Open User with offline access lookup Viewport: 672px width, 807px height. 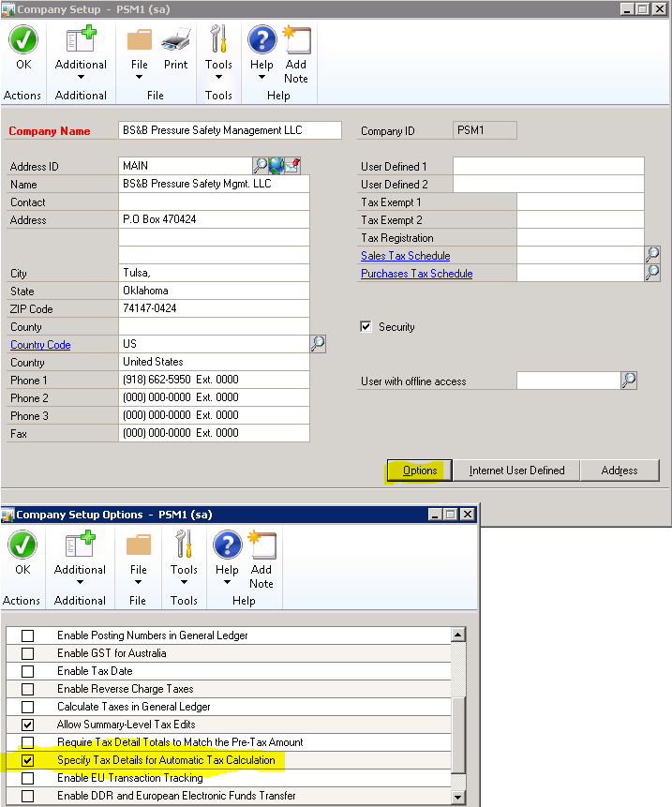(628, 381)
